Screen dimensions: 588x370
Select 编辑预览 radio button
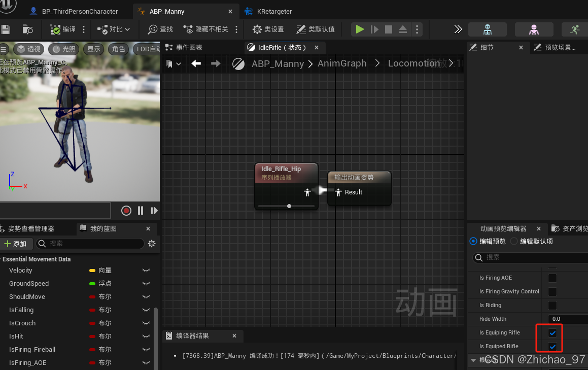[x=473, y=241]
